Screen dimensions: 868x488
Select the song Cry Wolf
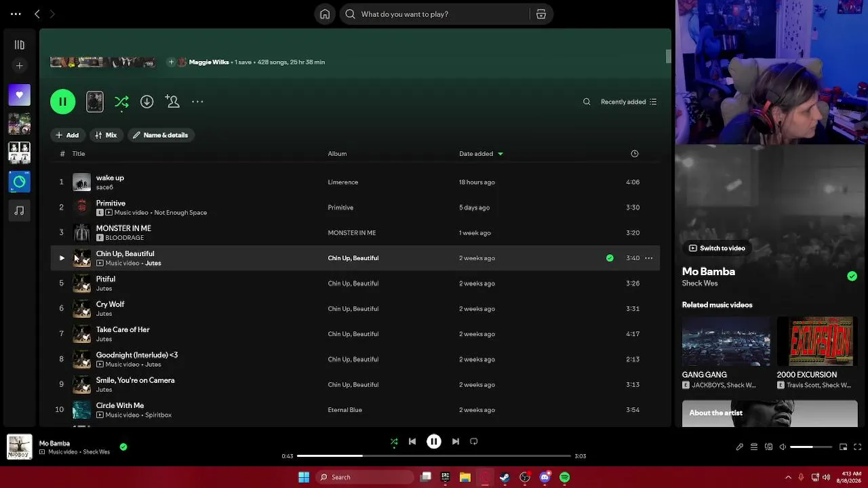click(x=110, y=304)
